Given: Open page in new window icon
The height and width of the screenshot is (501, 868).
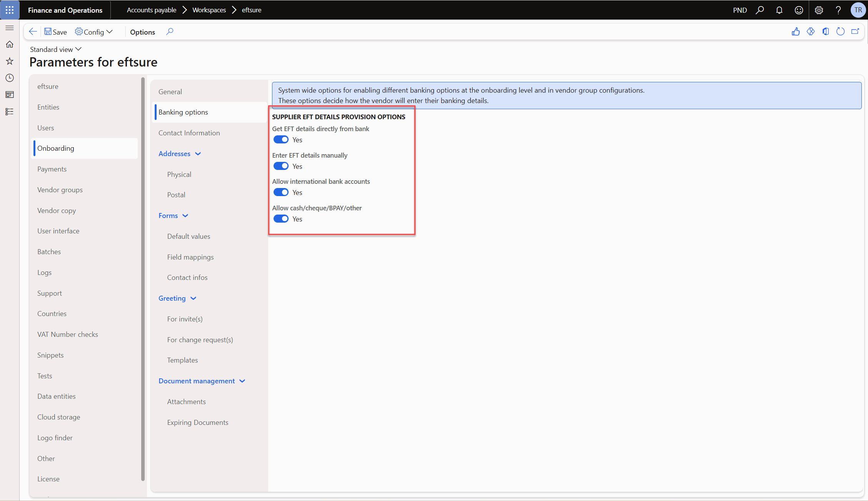Looking at the screenshot, I should [855, 32].
